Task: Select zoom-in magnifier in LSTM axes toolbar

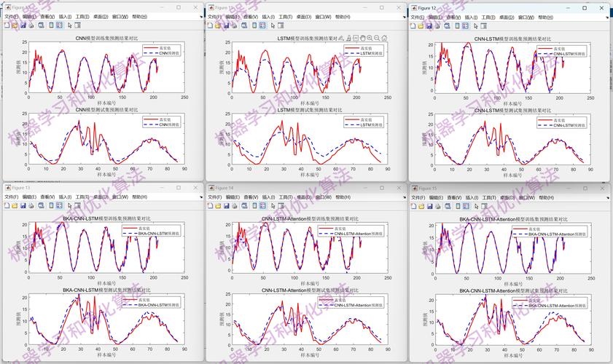Action: click(x=370, y=38)
